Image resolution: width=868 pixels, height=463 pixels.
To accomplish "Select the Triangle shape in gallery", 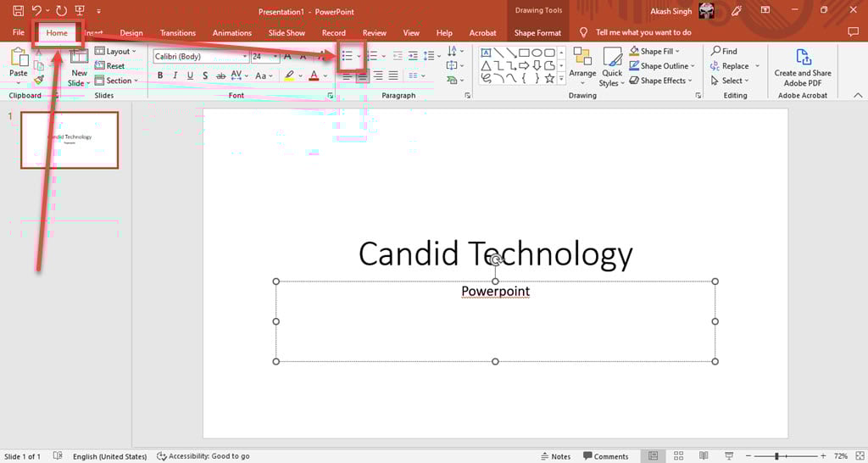I will (486, 66).
